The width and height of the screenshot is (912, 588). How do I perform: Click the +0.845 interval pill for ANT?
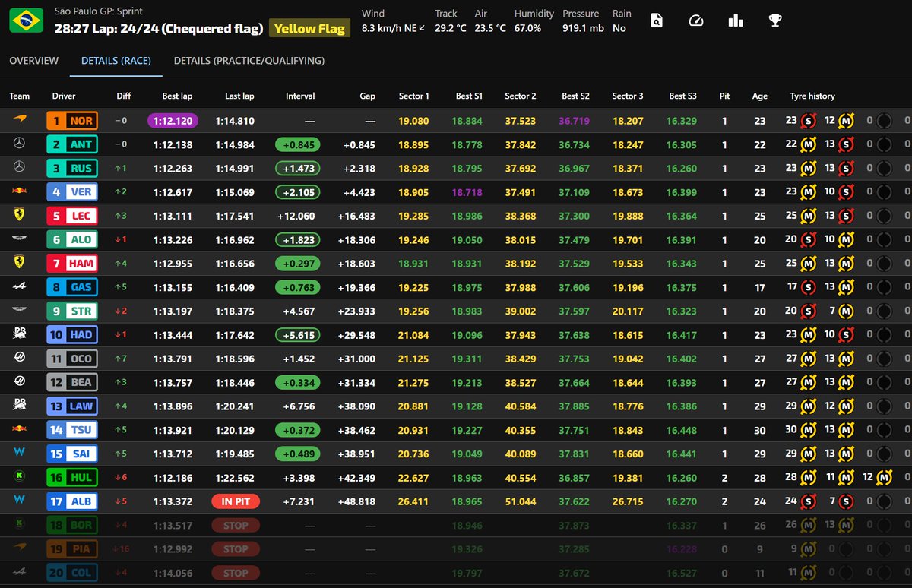(x=297, y=144)
